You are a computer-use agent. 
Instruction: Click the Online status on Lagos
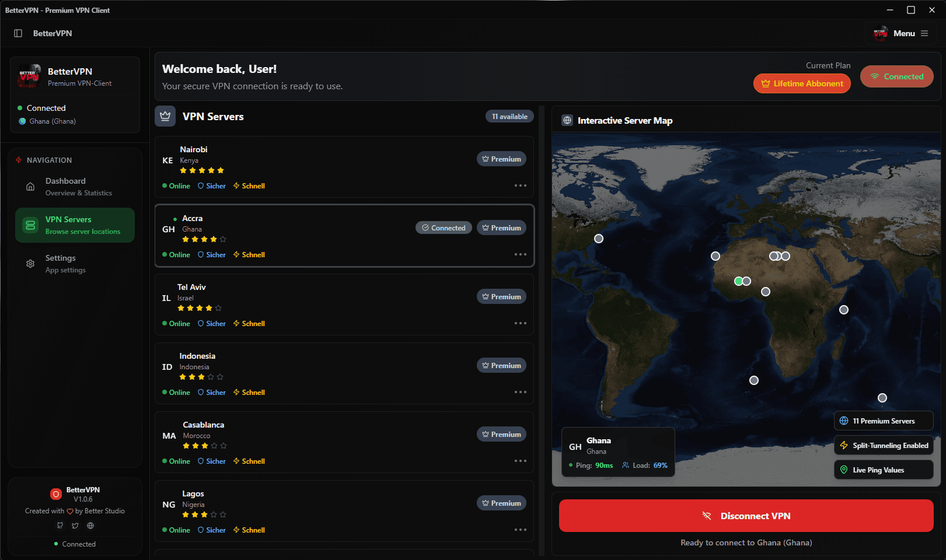pyautogui.click(x=176, y=530)
